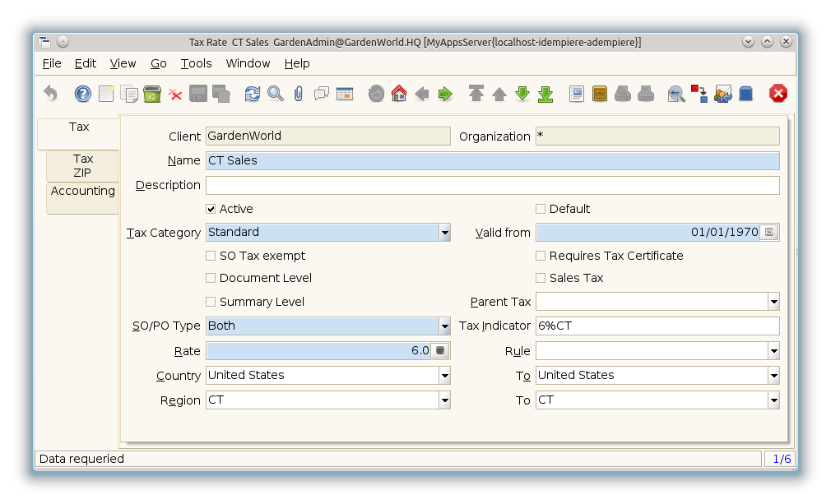Open the Valid from date picker button
Viewport: 831px width, 504px height.
769,233
